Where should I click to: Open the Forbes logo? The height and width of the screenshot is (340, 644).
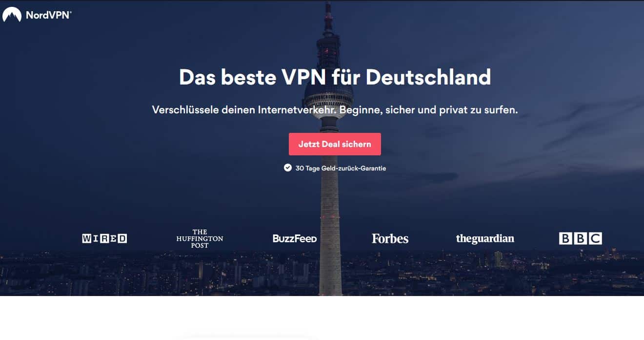tap(390, 238)
